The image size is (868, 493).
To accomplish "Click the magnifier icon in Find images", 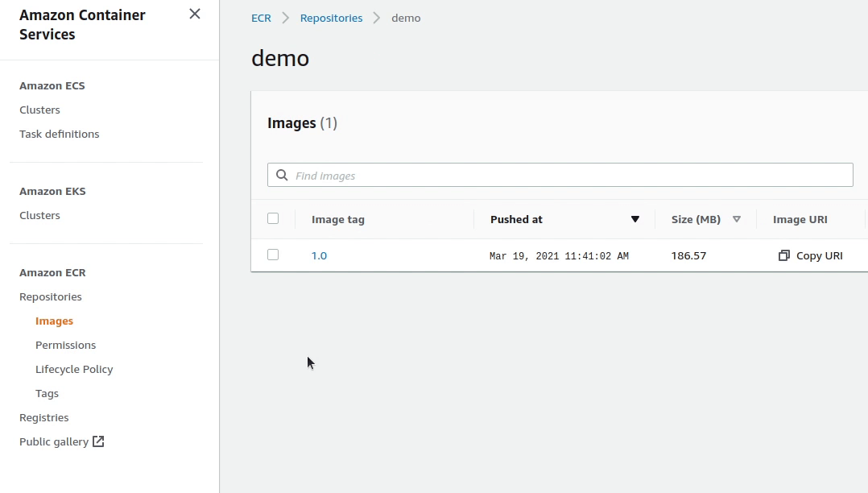I will pyautogui.click(x=282, y=176).
